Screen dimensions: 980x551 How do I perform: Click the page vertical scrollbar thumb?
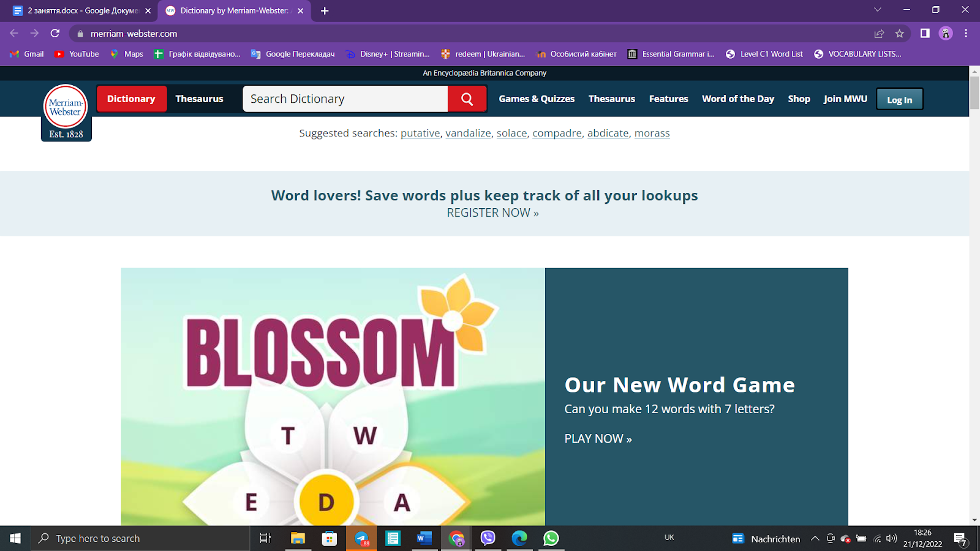(974, 93)
